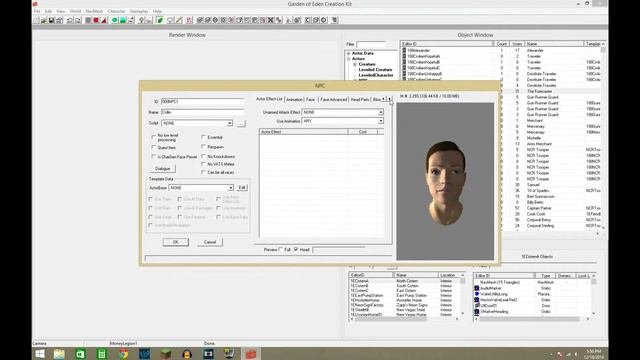Open Google Chrome from the taskbar
This screenshot has width=640, height=360.
click(123, 354)
